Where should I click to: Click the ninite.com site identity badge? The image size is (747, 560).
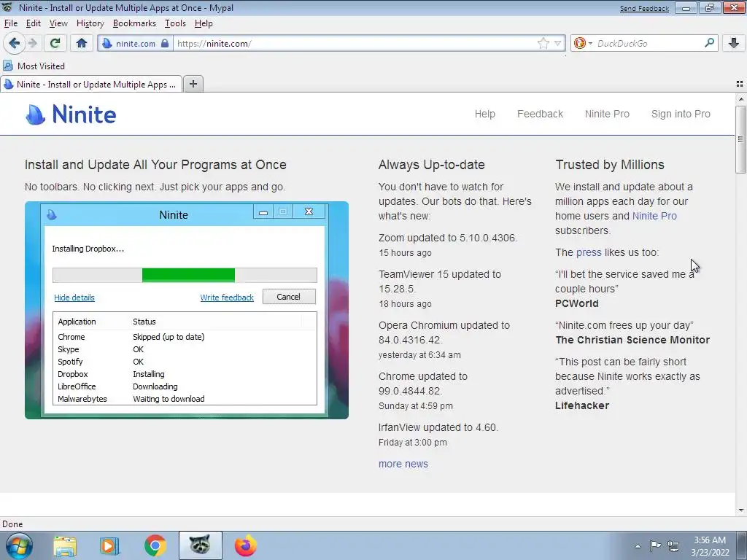click(x=135, y=43)
